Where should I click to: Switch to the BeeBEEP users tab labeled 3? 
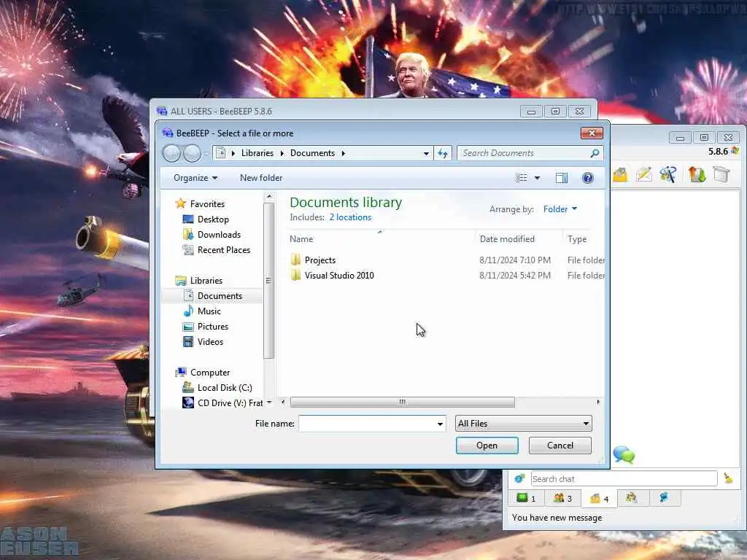pyautogui.click(x=562, y=499)
